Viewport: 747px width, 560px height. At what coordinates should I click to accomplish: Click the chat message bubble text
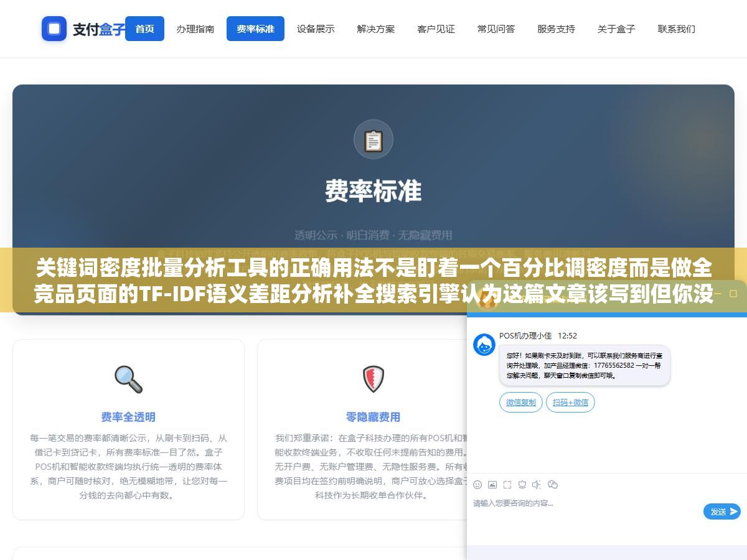585,365
